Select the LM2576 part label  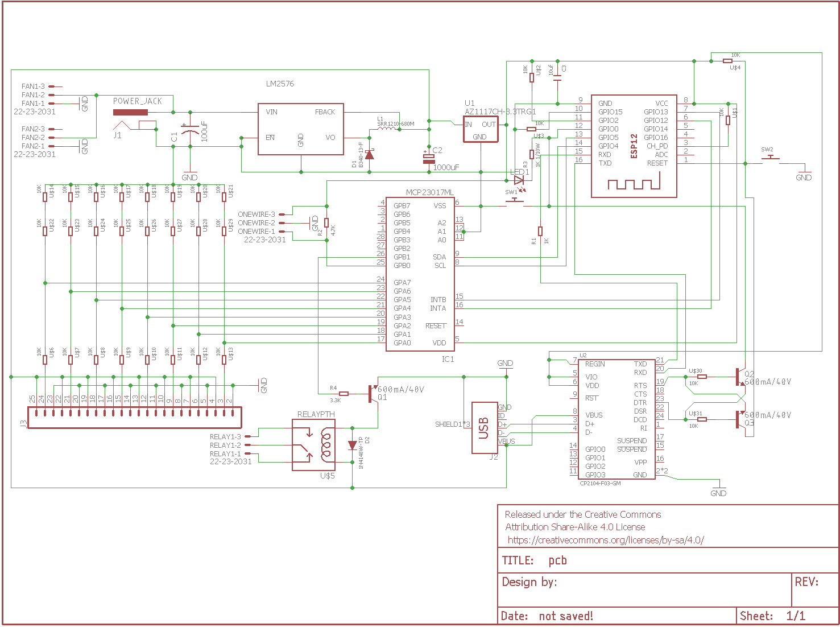[x=280, y=84]
